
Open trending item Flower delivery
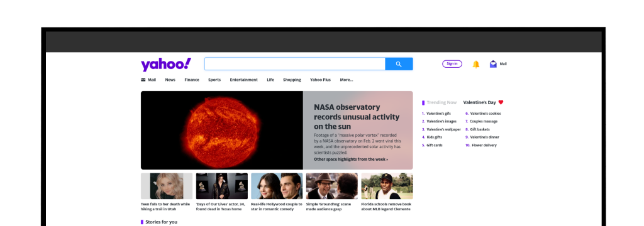(x=484, y=145)
